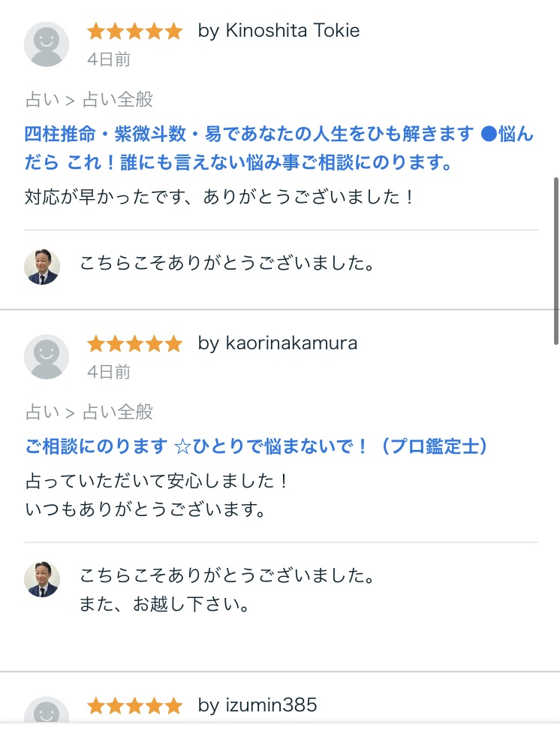Open reviewer name Kinoshita Tokie
This screenshot has height=734, width=560.
pos(278,31)
